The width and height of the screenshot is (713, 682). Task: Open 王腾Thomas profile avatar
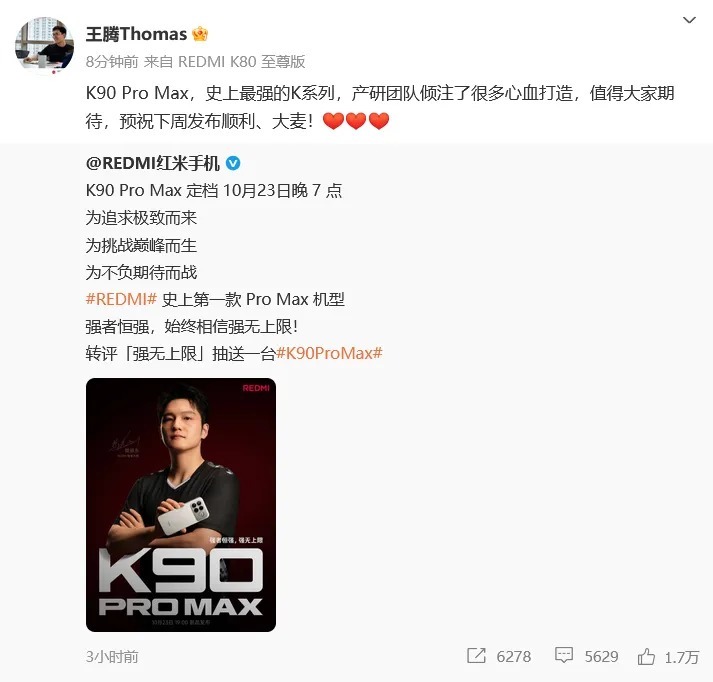[x=45, y=45]
